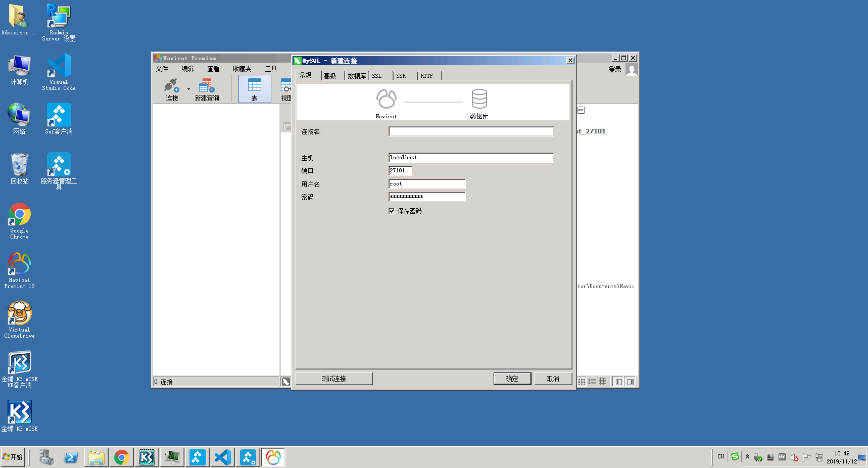This screenshot has width=868, height=468.
Task: Click the 主机 localhost input field
Action: pos(471,158)
